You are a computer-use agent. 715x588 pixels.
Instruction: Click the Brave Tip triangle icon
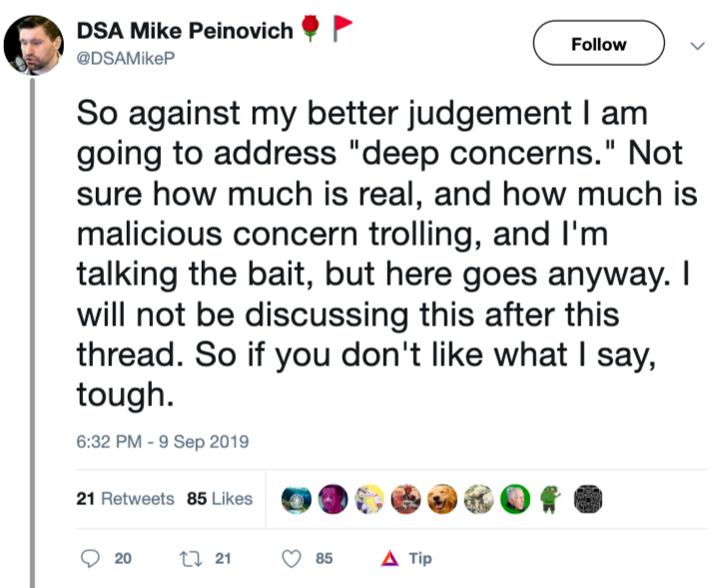(390, 558)
